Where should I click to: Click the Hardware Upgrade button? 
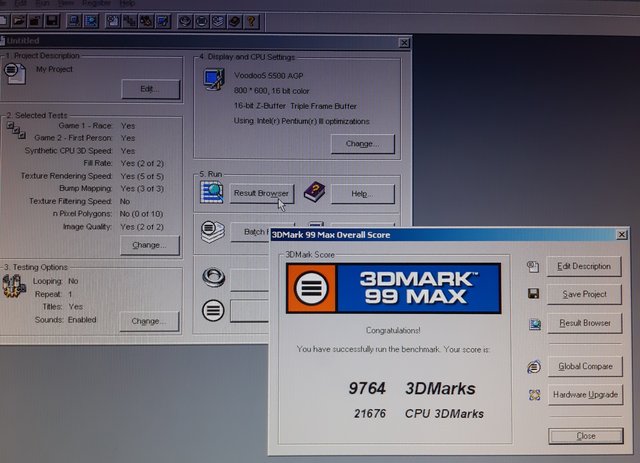[x=585, y=395]
